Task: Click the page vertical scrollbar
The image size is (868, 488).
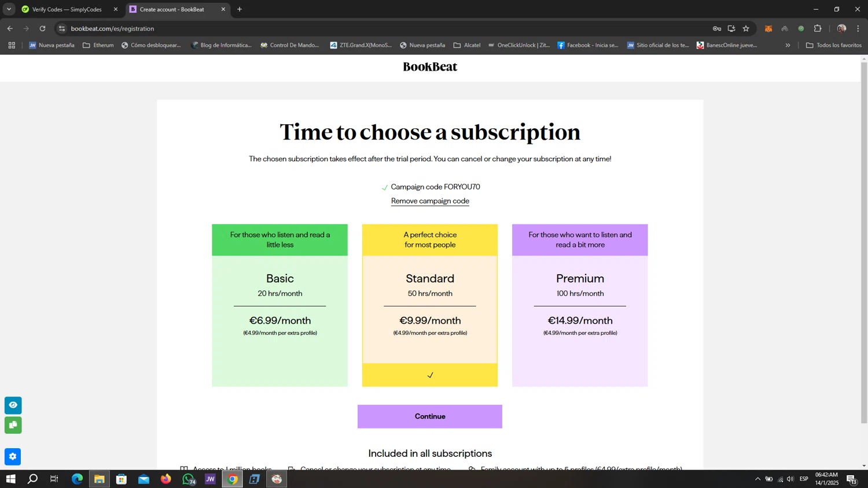Action: [x=864, y=243]
